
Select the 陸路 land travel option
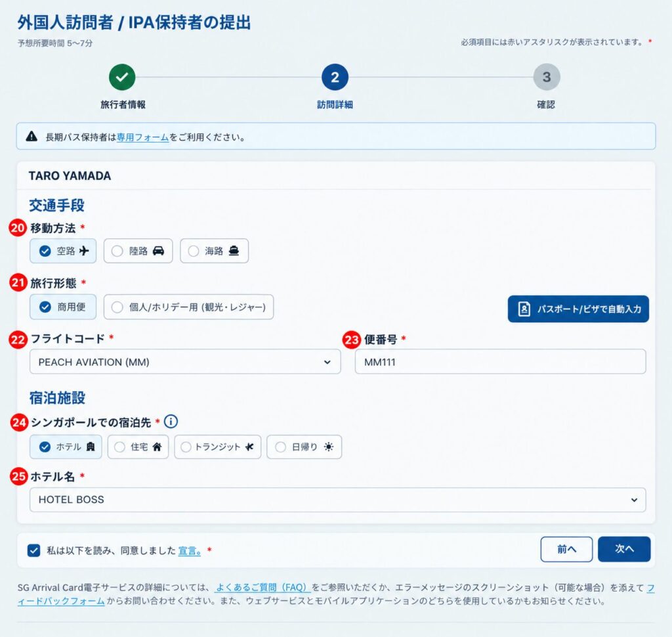click(138, 251)
